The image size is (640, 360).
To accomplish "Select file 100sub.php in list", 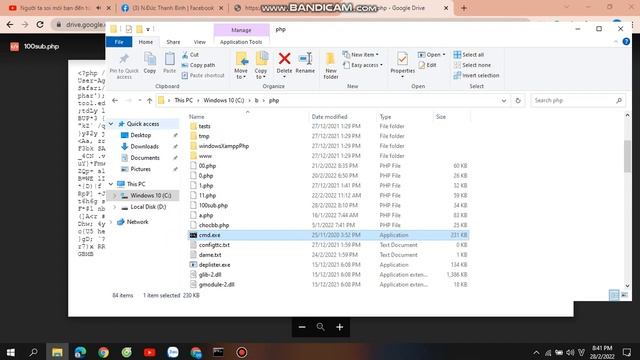I will tap(213, 205).
